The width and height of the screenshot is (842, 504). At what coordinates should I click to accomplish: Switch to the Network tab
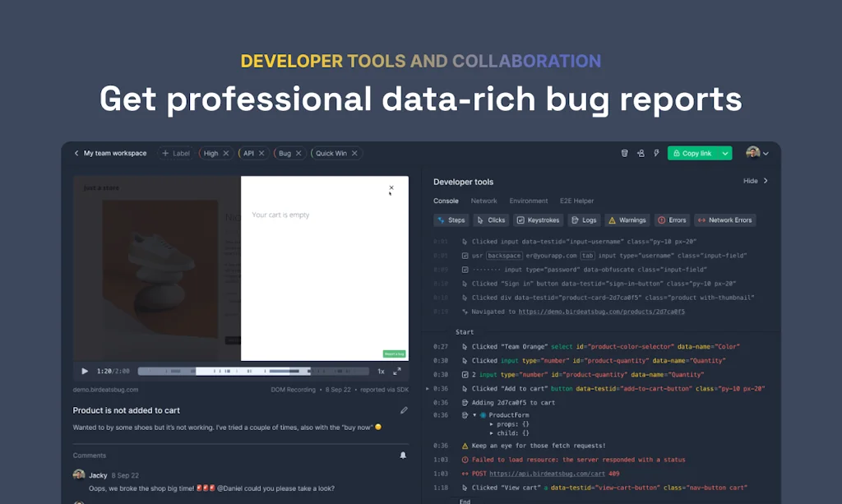click(483, 201)
